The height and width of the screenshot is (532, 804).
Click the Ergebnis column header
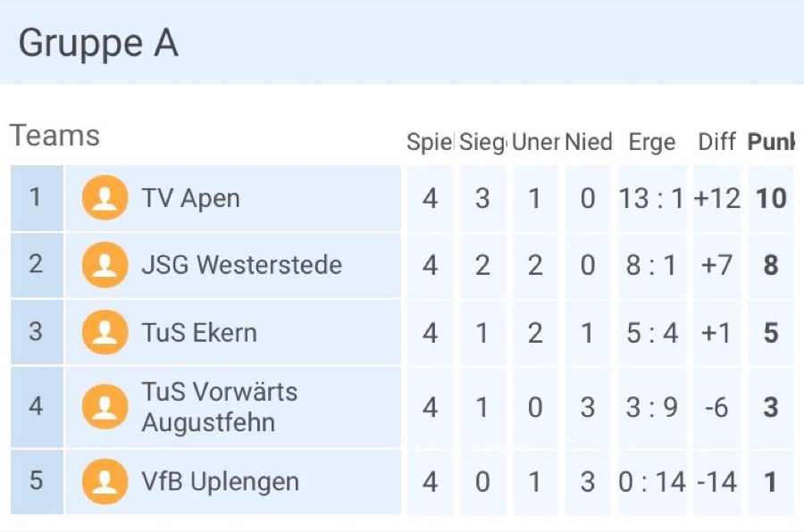pos(652,142)
